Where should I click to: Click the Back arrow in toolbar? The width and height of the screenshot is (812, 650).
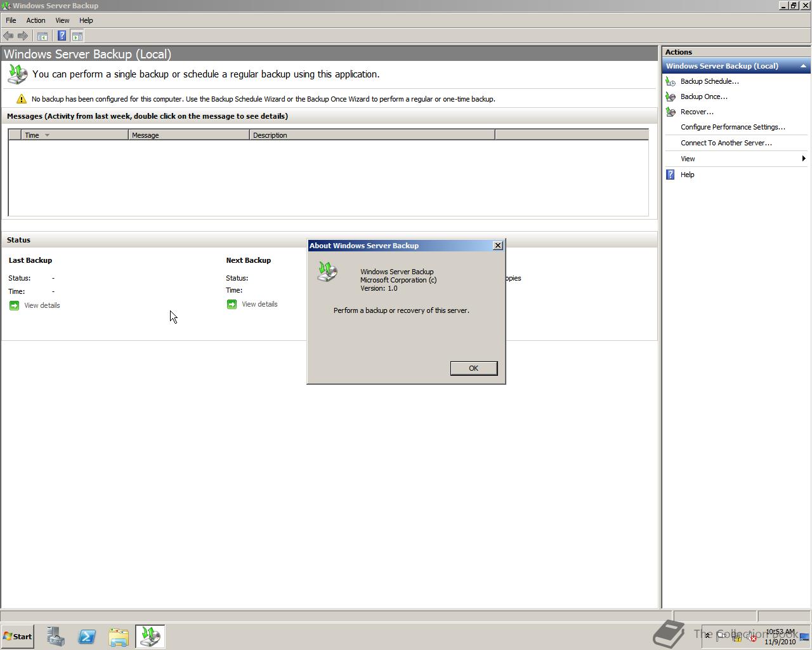click(8, 36)
